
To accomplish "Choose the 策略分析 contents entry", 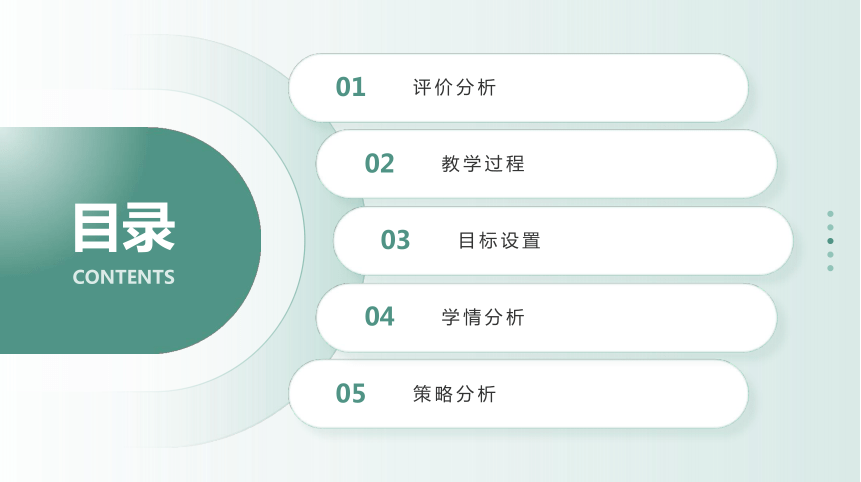I will [455, 394].
